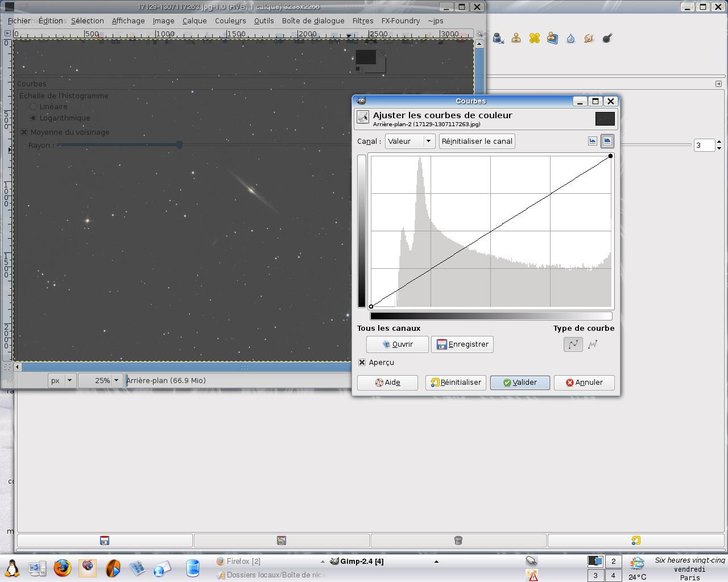Image resolution: width=728 pixels, height=582 pixels.
Task: Toggle Moyenne du voisinage checkbox
Action: 24,132
